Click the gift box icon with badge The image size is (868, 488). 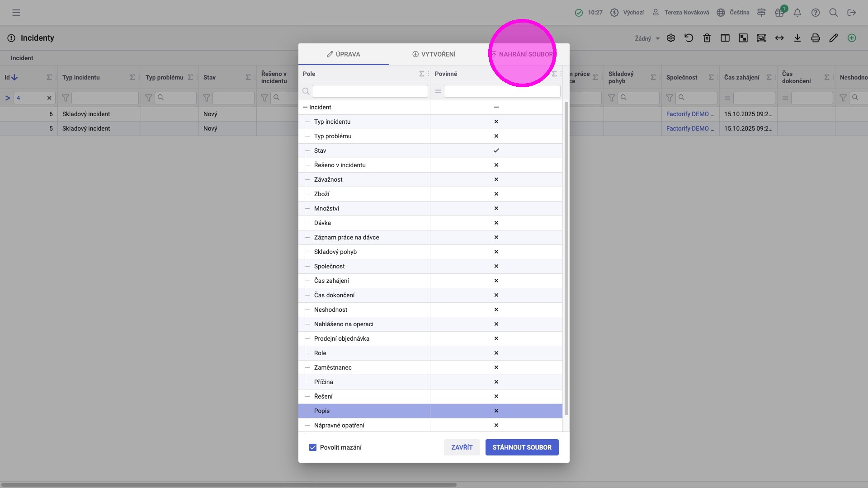(x=779, y=13)
